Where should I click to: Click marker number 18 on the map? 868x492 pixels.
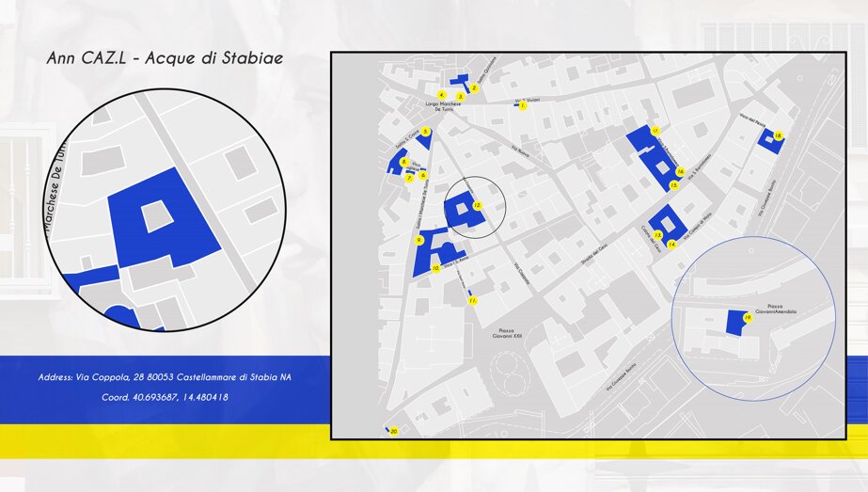[779, 135]
